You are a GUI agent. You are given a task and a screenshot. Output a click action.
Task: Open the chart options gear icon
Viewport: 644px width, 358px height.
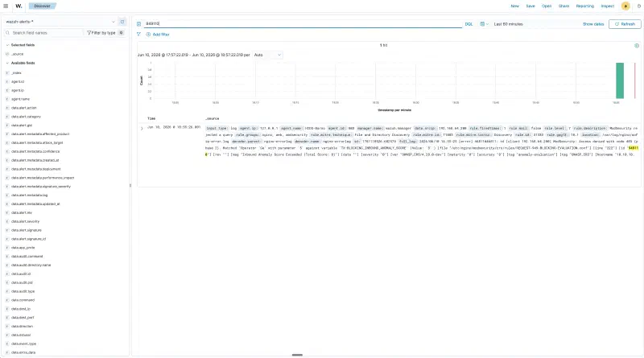tap(637, 46)
